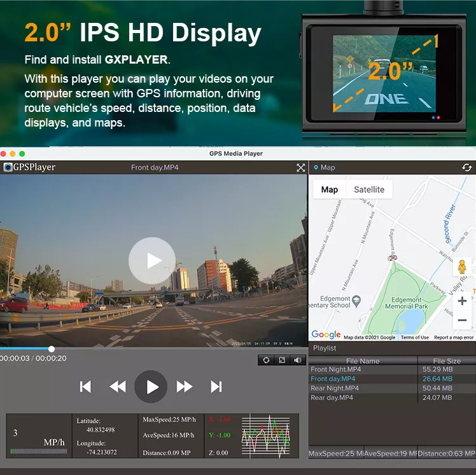Click Distance:0.63 MP in summary bar
The image size is (476, 475).
pos(446,453)
